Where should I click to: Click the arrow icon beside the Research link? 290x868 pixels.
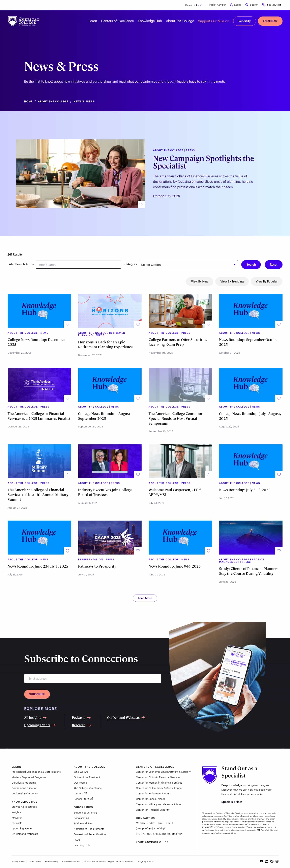point(89,725)
